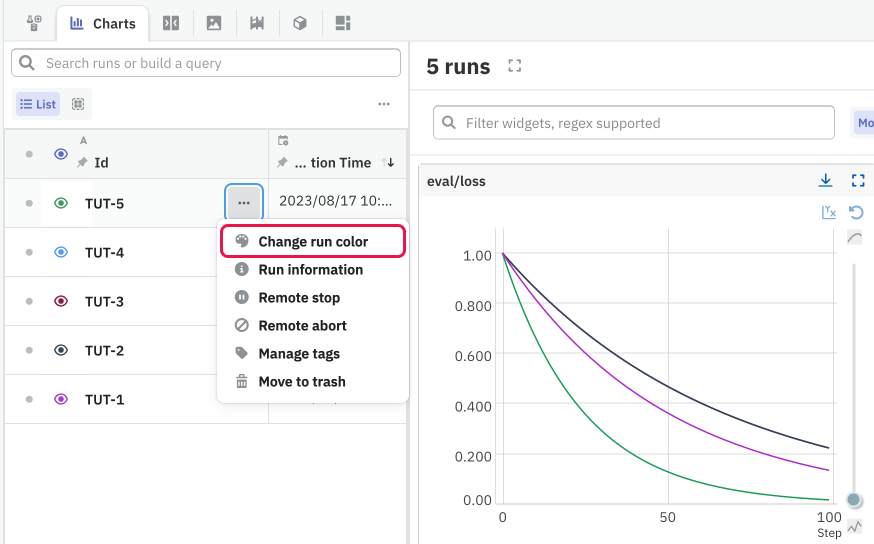Viewport: 874px width, 544px height.
Task: Open runs table more options menu
Action: coord(384,104)
